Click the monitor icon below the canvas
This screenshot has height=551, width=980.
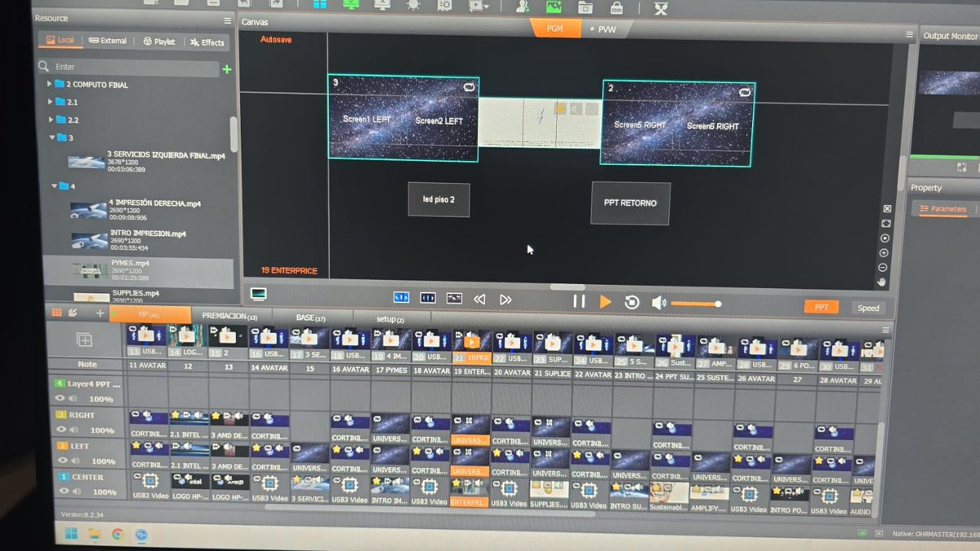(x=258, y=294)
